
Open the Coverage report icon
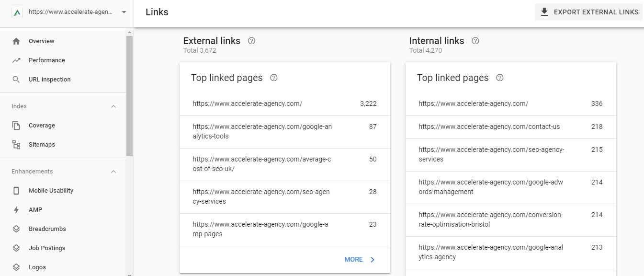click(17, 125)
